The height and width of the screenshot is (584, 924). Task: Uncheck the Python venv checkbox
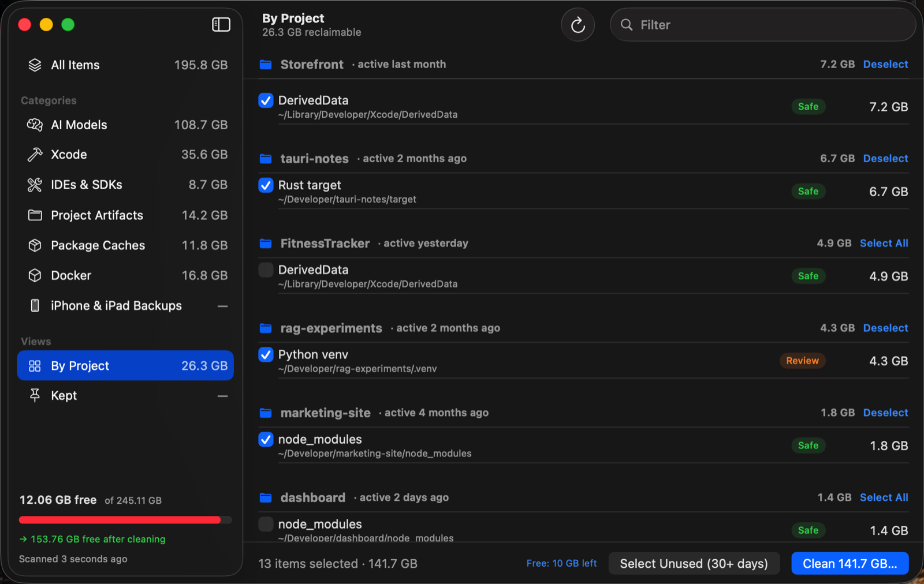pyautogui.click(x=266, y=355)
